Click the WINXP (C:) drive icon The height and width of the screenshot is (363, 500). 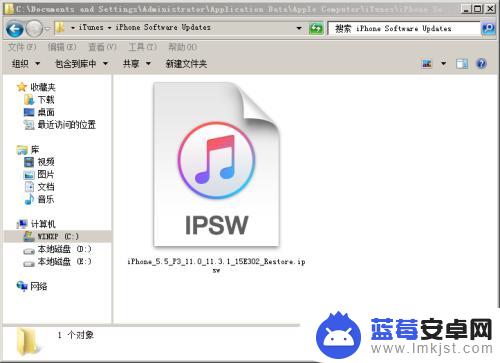coord(29,236)
